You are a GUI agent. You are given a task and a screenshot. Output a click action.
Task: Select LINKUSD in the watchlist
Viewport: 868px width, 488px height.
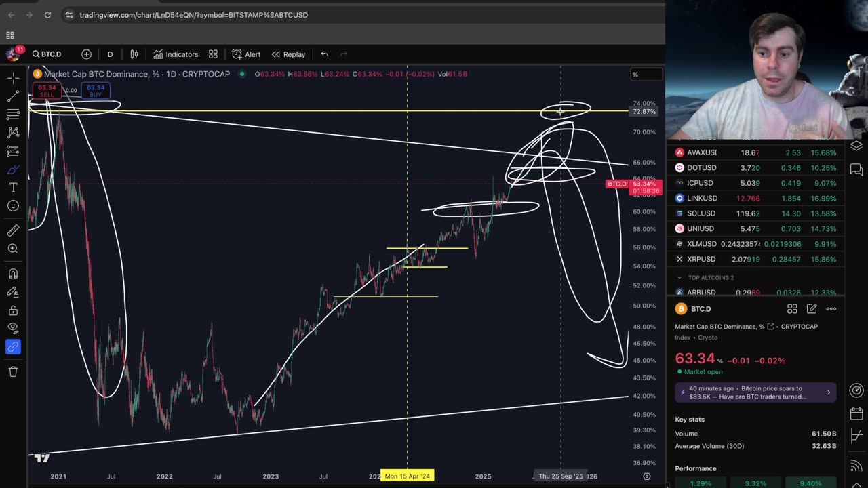[x=756, y=198]
